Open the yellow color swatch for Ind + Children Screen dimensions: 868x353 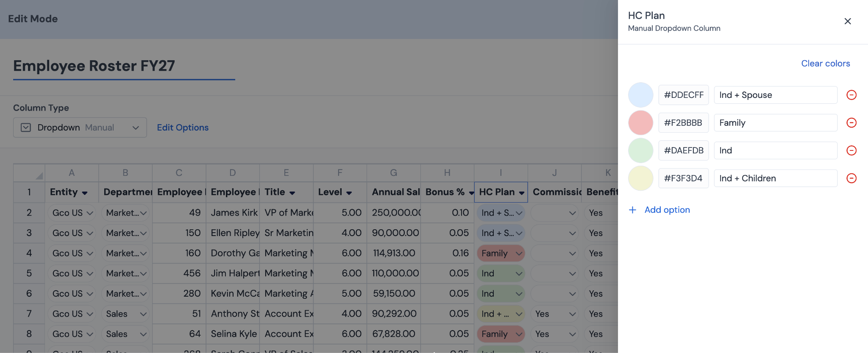640,178
